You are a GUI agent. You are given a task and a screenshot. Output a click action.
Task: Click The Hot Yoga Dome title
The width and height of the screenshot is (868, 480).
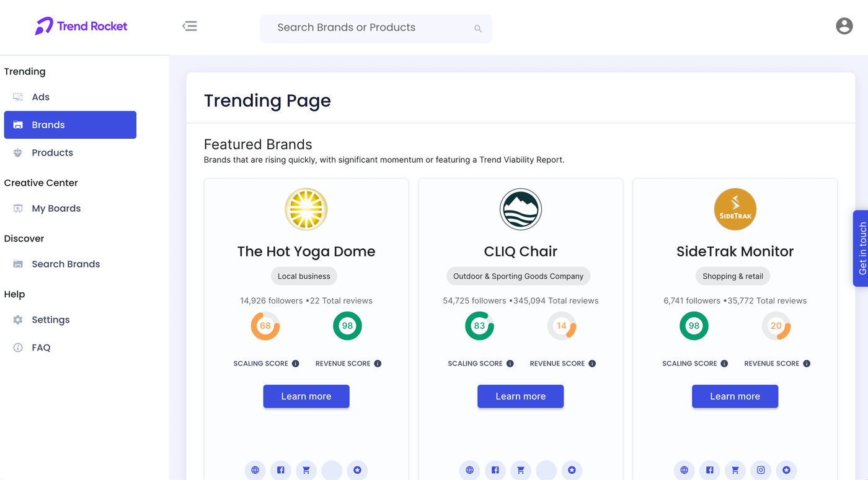[x=306, y=251]
